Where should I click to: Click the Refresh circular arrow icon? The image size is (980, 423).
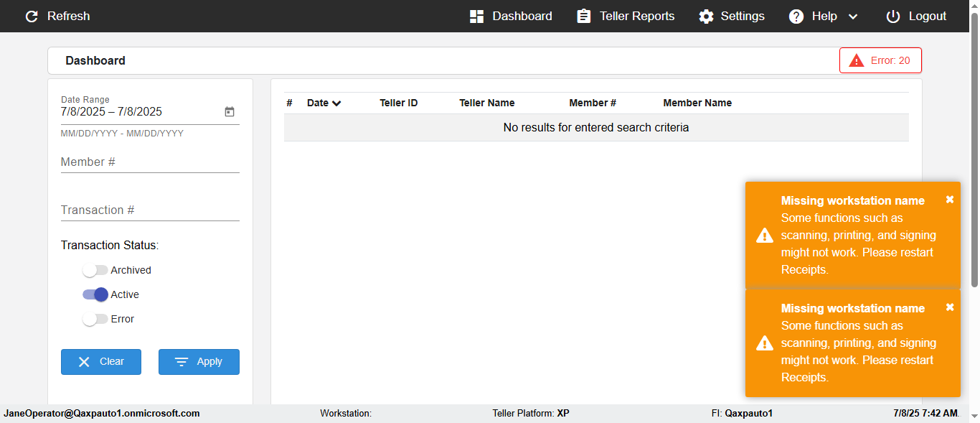[32, 17]
